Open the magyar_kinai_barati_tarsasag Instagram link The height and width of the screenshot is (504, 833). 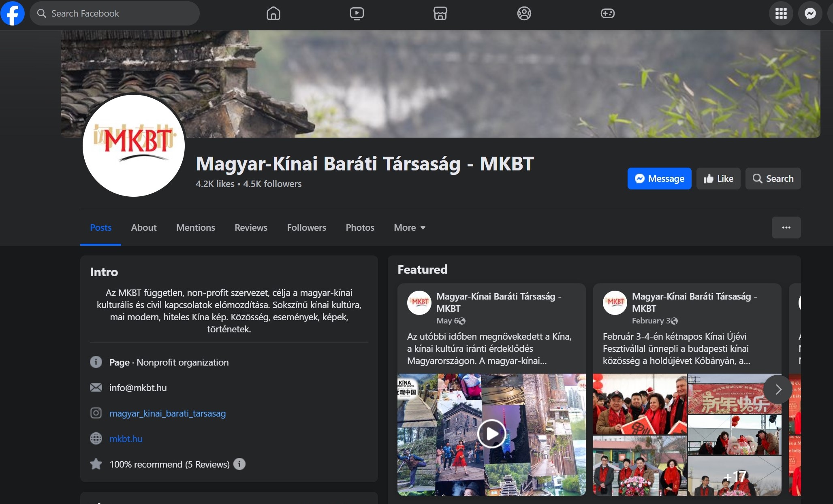(167, 413)
